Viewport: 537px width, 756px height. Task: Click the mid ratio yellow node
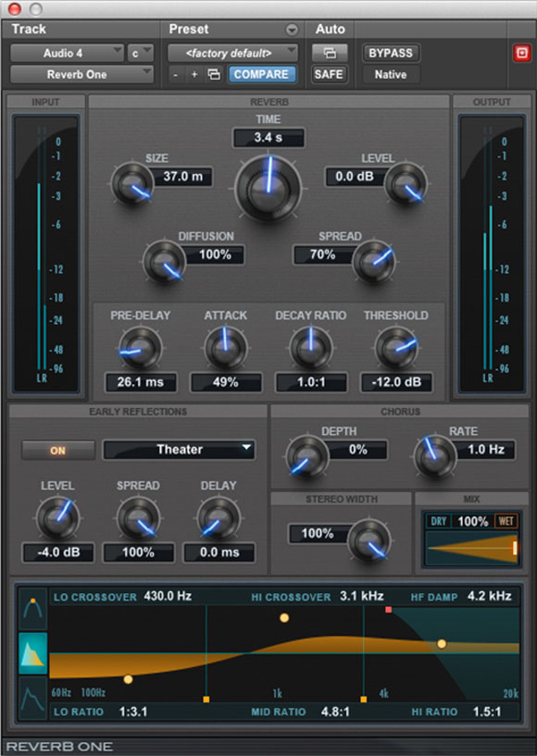(x=284, y=617)
